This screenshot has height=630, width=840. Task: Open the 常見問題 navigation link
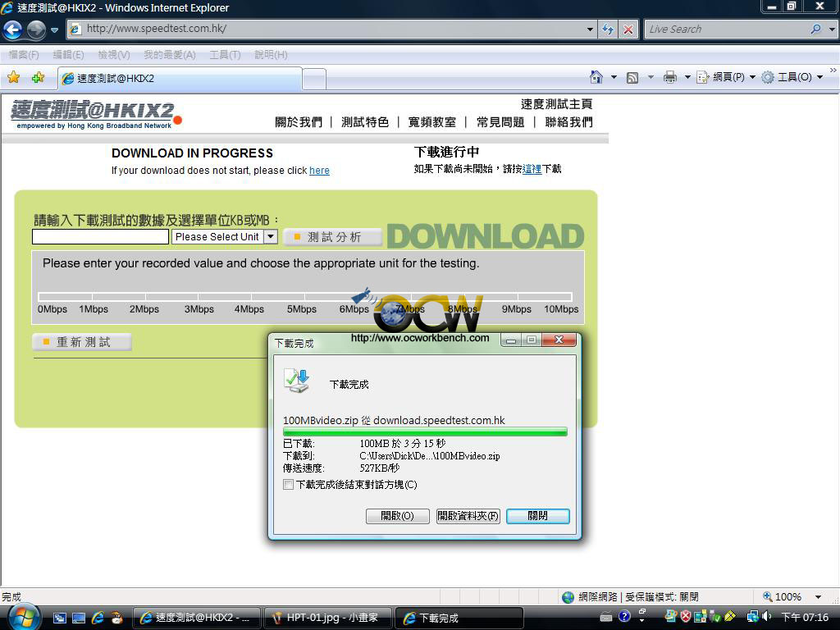click(x=500, y=122)
